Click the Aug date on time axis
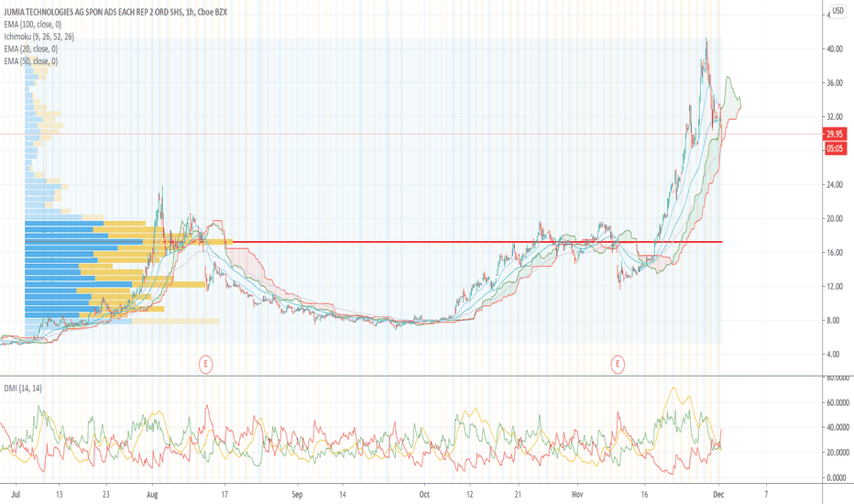The height and width of the screenshot is (504, 854). 152,495
